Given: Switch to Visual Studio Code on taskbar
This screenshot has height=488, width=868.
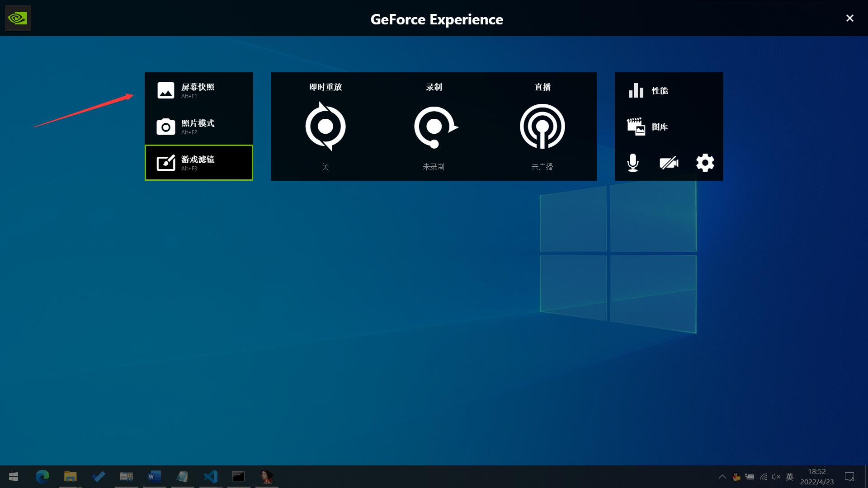Looking at the screenshot, I should 211,477.
